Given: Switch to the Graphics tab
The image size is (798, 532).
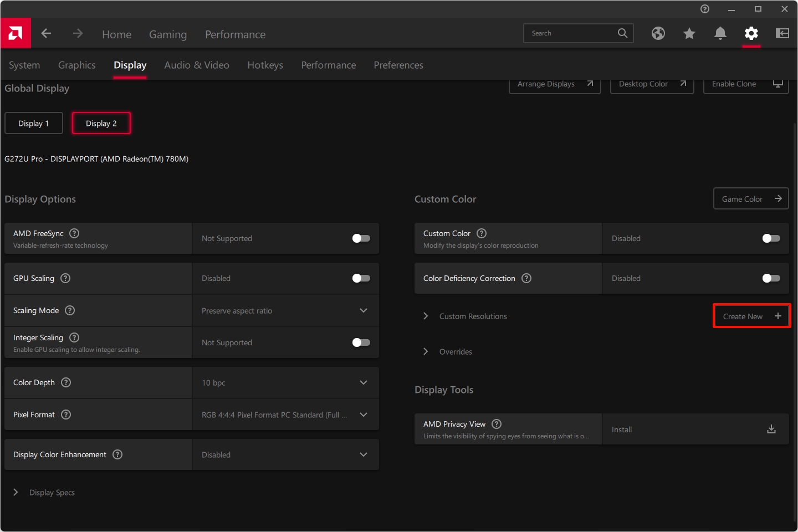Looking at the screenshot, I should pos(76,65).
